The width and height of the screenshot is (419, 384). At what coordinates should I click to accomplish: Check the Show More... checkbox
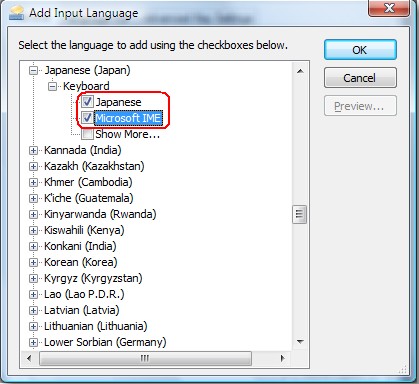click(87, 134)
